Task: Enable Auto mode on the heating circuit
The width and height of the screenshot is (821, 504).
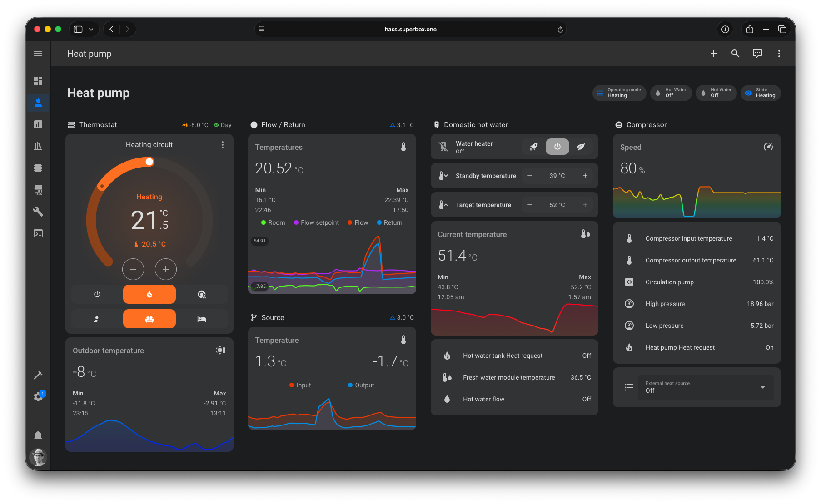Action: (x=202, y=294)
